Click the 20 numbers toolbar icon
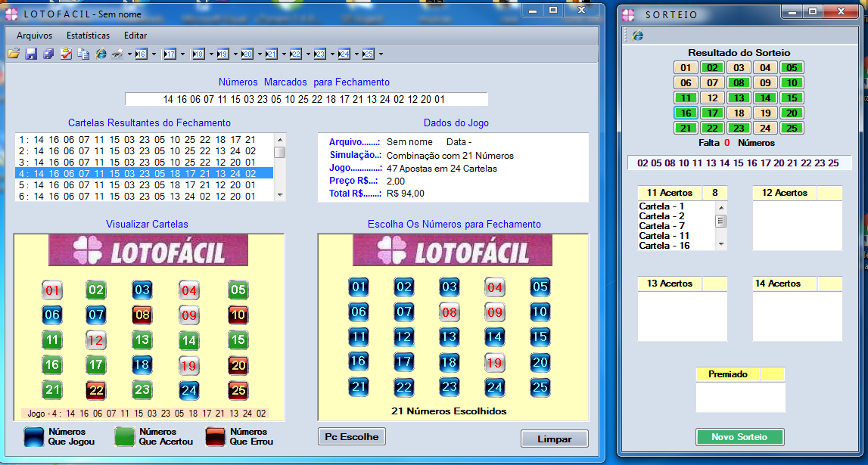The width and height of the screenshot is (868, 465). pos(247,54)
